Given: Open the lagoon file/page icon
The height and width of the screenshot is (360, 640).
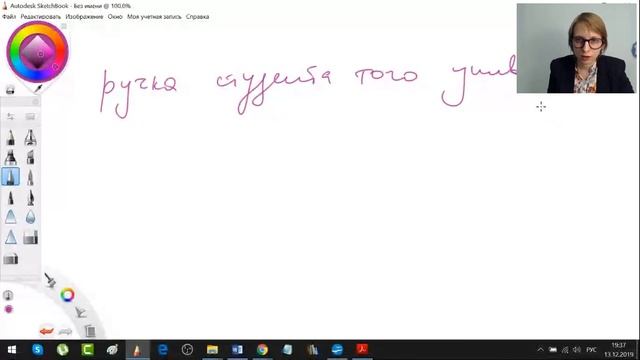Looking at the screenshot, I should pos(90,331).
